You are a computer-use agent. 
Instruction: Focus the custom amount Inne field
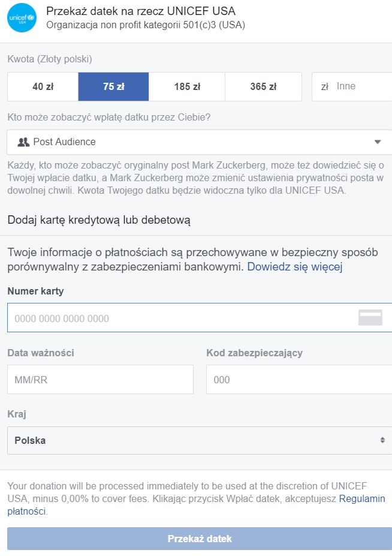(x=352, y=86)
